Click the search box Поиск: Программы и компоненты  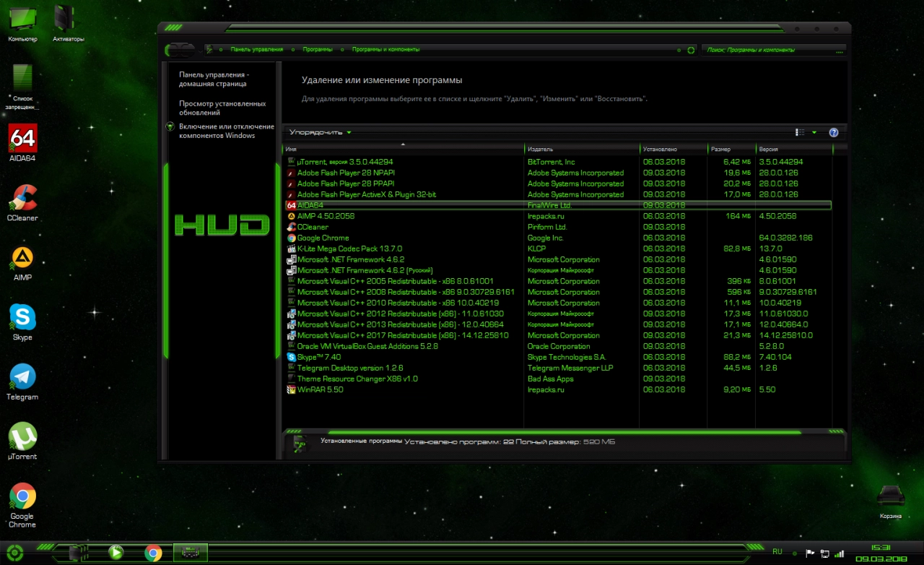pos(775,50)
